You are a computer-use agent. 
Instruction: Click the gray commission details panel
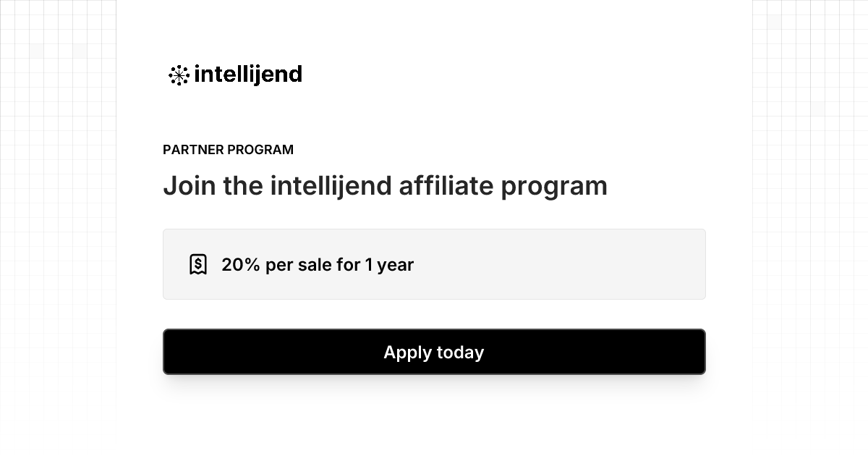click(x=434, y=263)
